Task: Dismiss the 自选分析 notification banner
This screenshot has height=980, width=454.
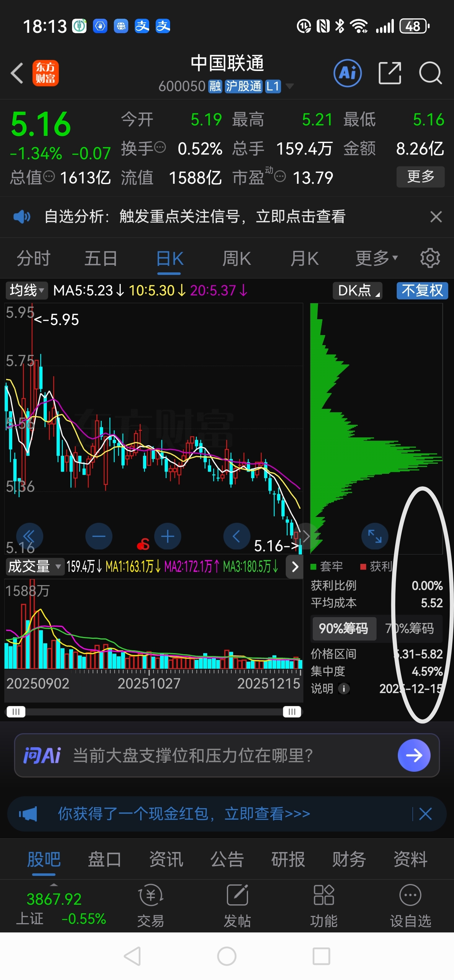Action: point(436,217)
